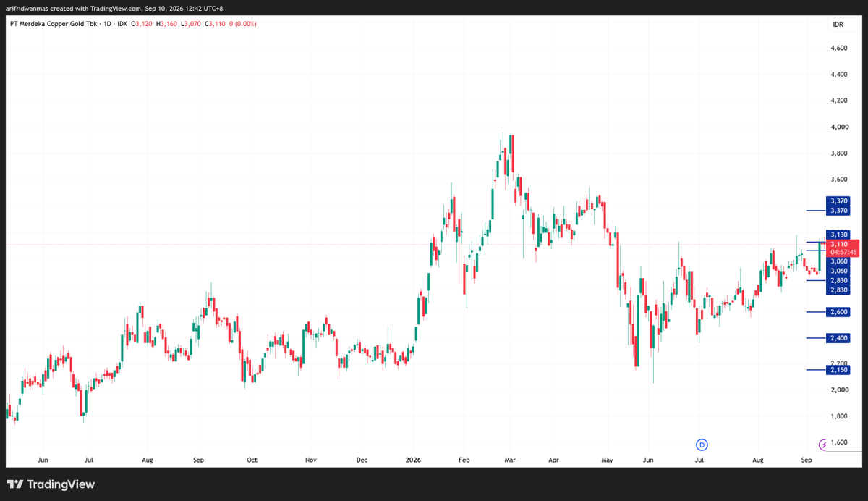The width and height of the screenshot is (868, 501).
Task: Click the Apr label on the time axis
Action: tap(553, 460)
